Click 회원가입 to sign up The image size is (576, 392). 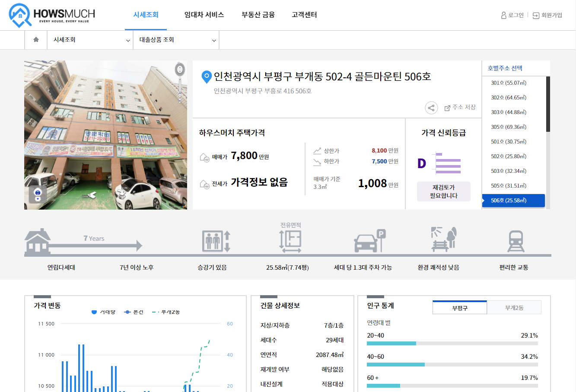547,15
